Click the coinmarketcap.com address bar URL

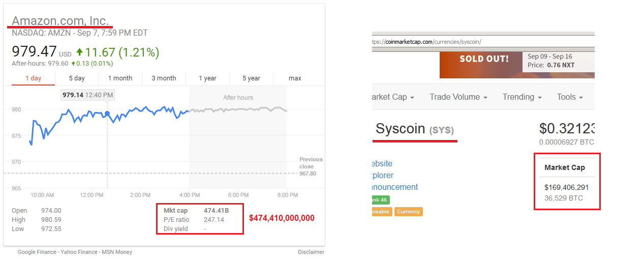click(427, 42)
